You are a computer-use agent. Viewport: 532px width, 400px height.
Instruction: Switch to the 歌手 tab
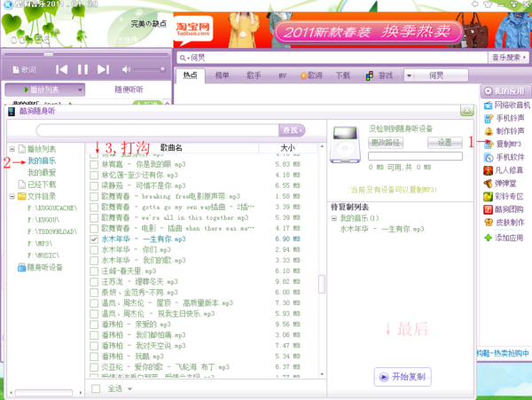[254, 75]
